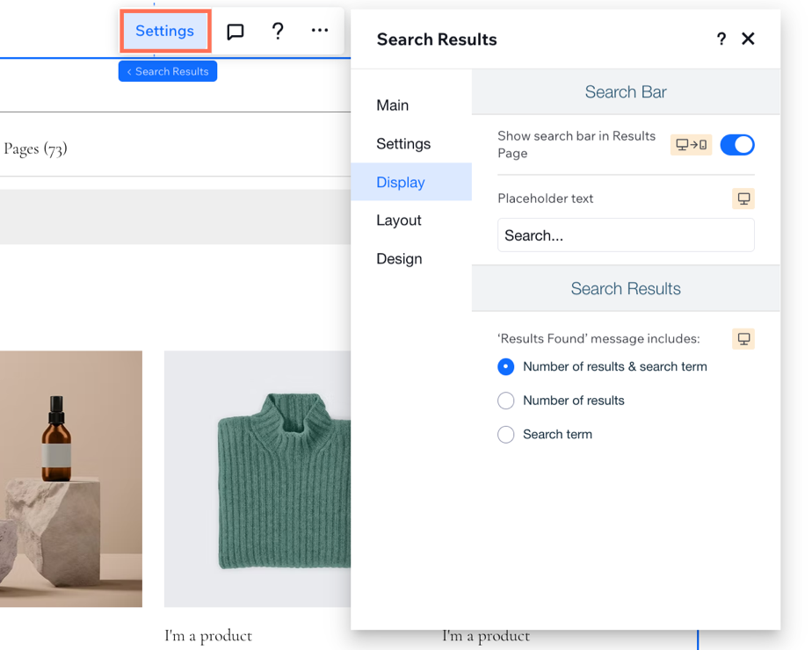
Task: Toggle Show search bar in Results Page
Action: click(x=737, y=145)
